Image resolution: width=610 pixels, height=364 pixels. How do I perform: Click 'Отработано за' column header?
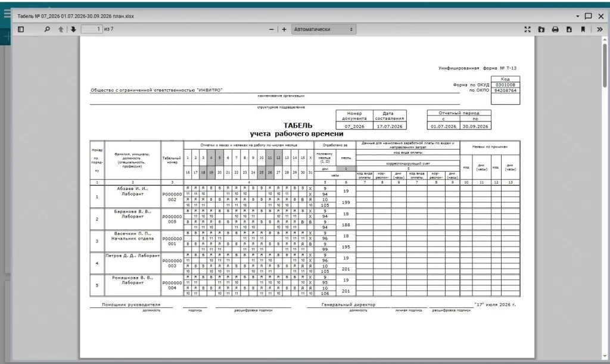click(x=335, y=145)
